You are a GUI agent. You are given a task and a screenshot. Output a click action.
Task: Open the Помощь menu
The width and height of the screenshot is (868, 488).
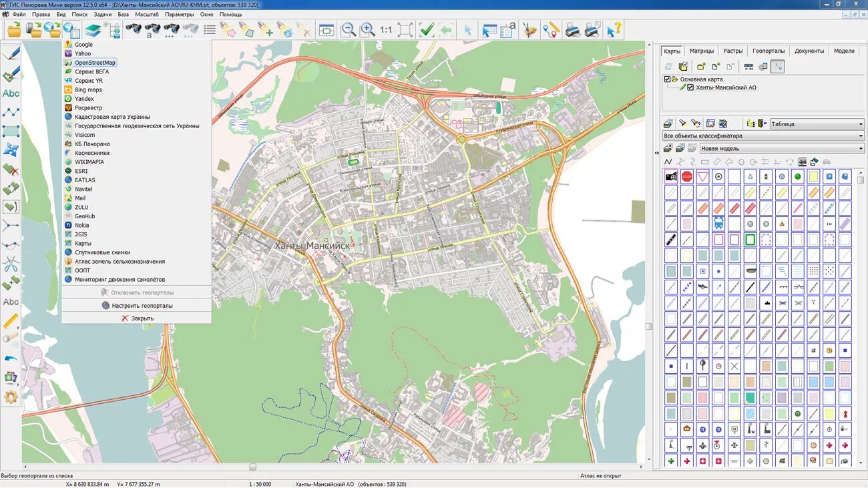(x=231, y=14)
